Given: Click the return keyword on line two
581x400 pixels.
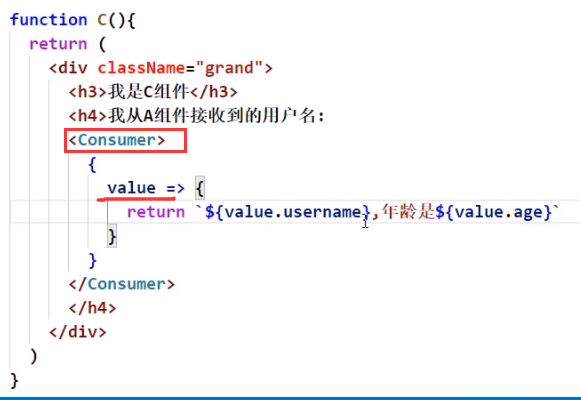Looking at the screenshot, I should pyautogui.click(x=59, y=44).
